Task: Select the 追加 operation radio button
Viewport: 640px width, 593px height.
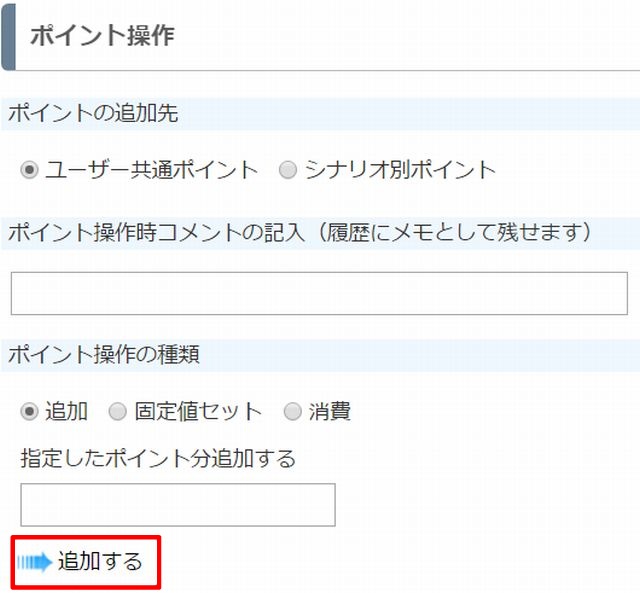Action: (x=29, y=411)
